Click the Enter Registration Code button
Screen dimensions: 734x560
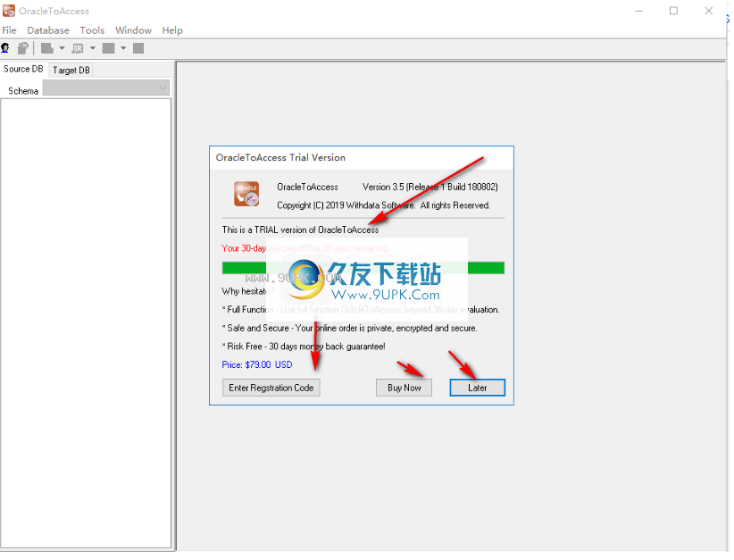[271, 389]
